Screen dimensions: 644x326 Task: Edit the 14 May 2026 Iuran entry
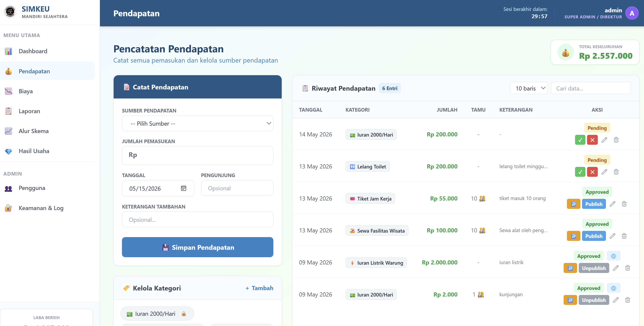click(x=604, y=140)
